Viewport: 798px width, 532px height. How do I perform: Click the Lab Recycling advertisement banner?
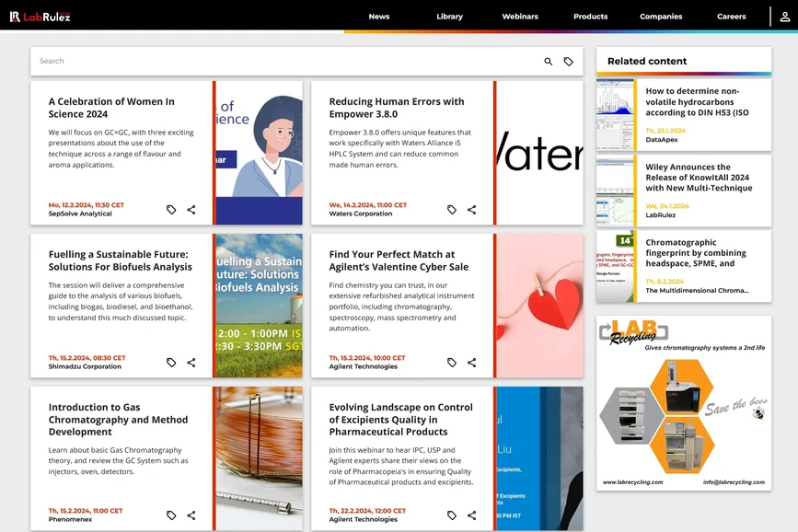(x=684, y=403)
